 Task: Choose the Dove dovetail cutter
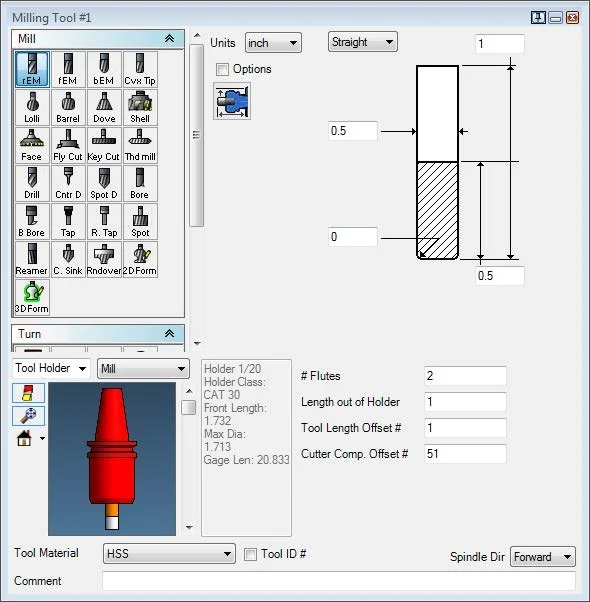(x=104, y=108)
